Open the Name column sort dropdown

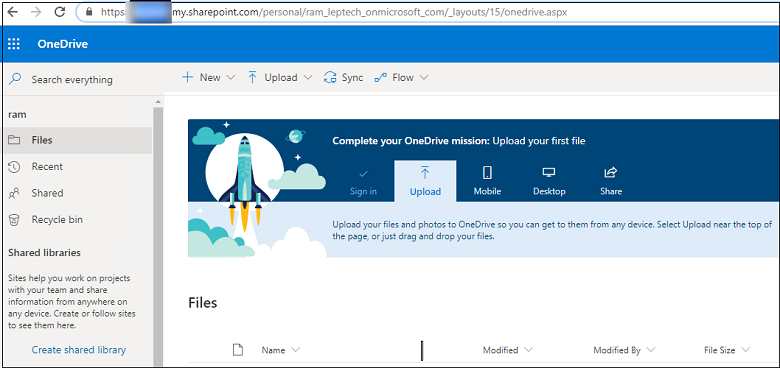[x=295, y=350]
